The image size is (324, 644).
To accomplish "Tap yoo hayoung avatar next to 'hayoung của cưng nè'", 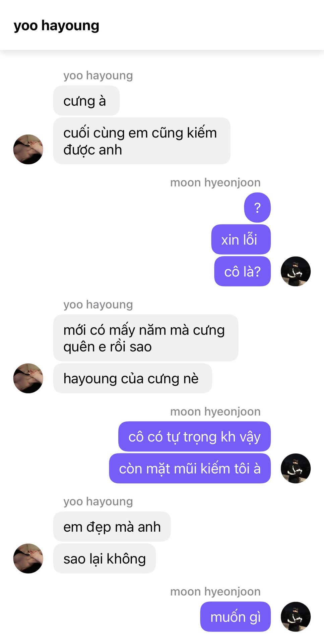I will 28,378.
